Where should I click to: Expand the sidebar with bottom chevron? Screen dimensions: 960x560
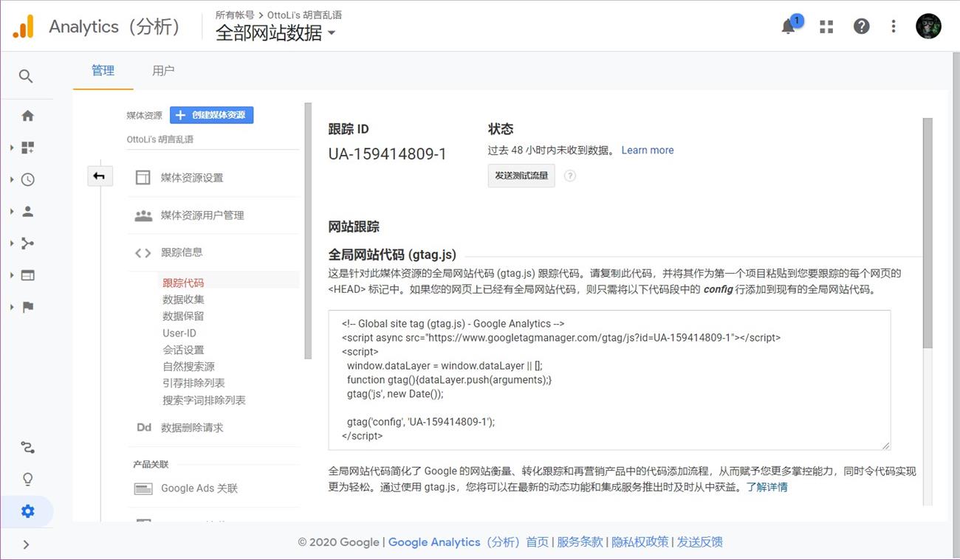(26, 545)
